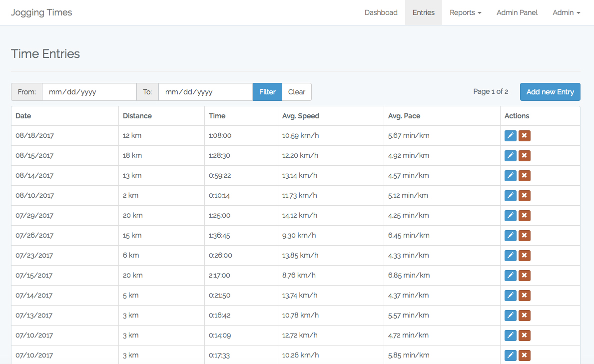
Task: Delete the 07/29/2017 entry
Action: pyautogui.click(x=524, y=216)
